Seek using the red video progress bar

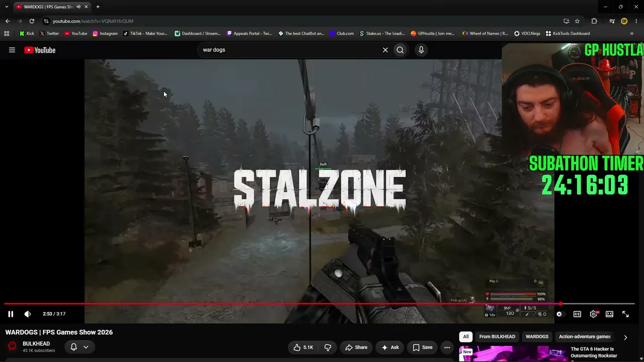click(x=319, y=304)
